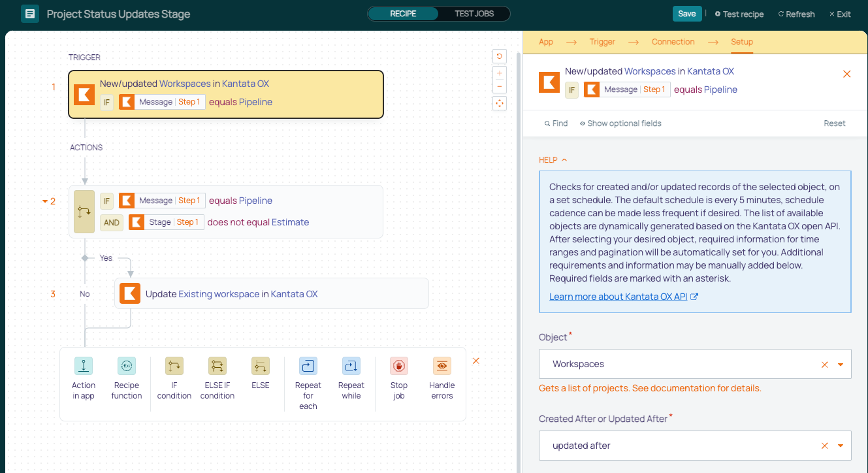Go to the App tab

coord(546,42)
